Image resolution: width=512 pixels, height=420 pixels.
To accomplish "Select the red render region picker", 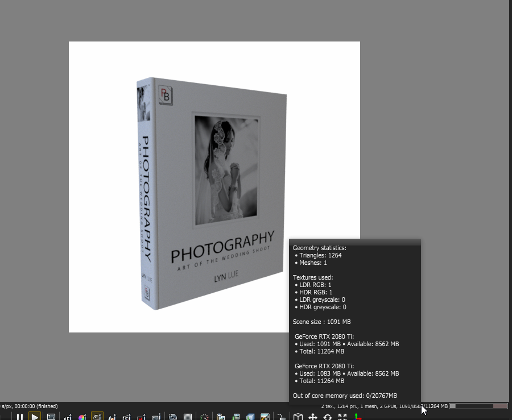I will point(142,417).
